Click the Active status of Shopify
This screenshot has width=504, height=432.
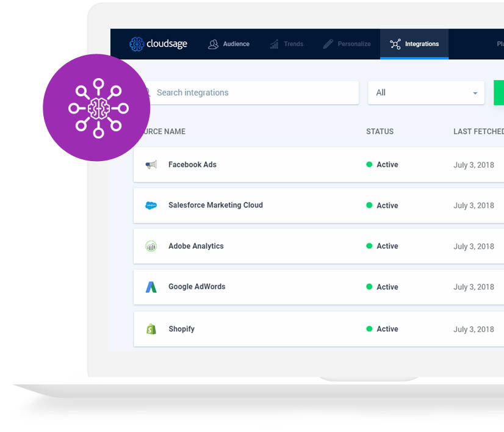tap(387, 329)
